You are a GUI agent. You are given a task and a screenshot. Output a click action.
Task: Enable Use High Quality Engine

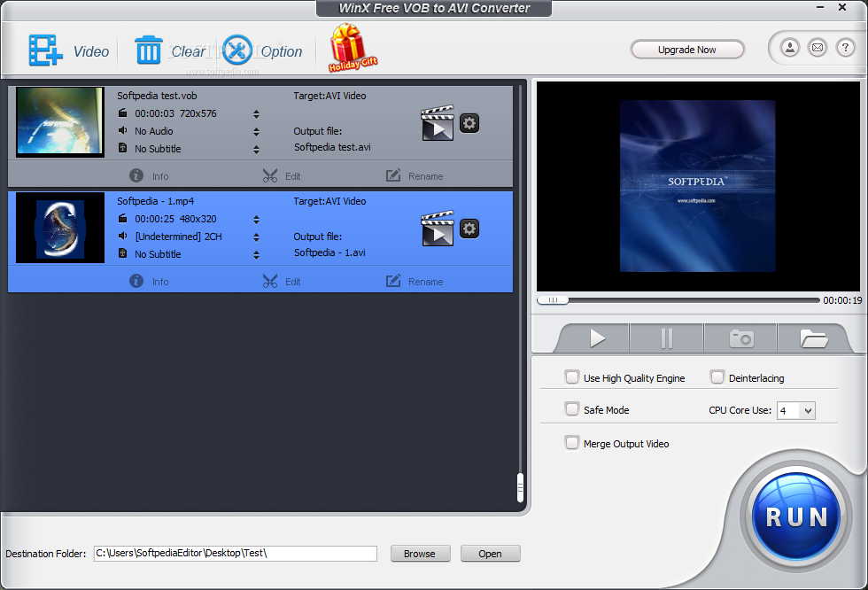(x=572, y=377)
